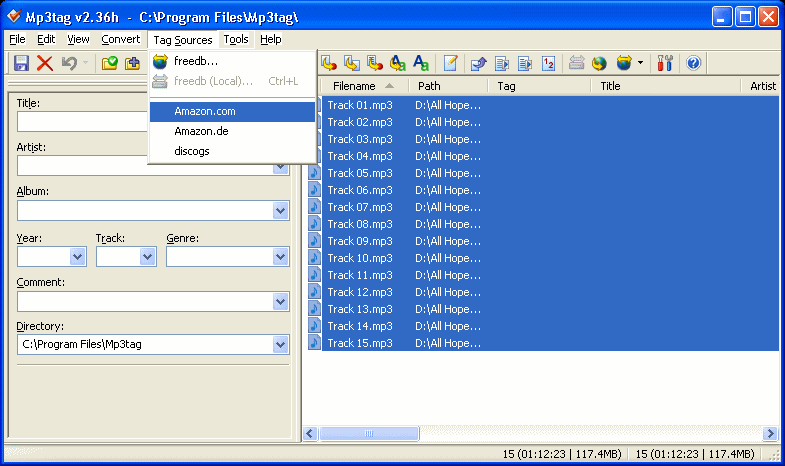Select the file Track 12.mp3

pyautogui.click(x=360, y=292)
